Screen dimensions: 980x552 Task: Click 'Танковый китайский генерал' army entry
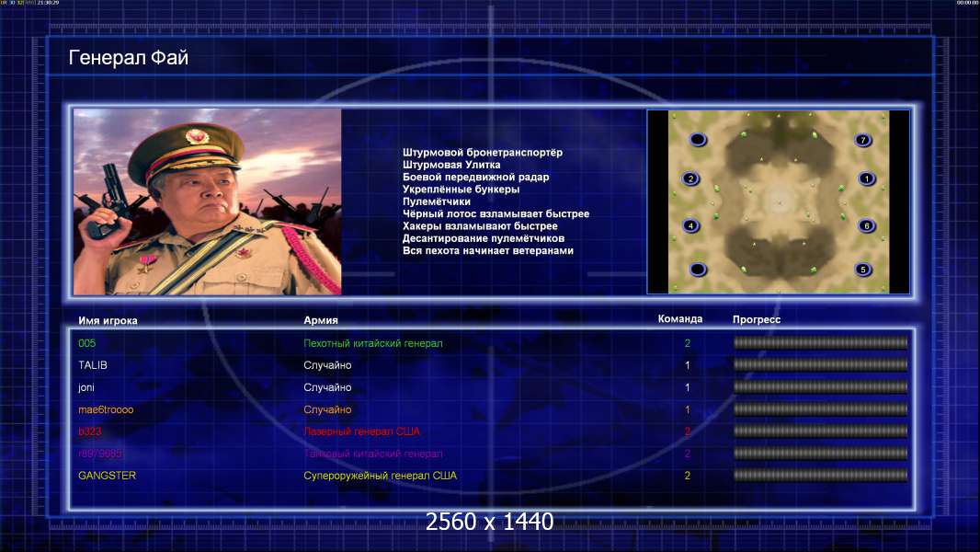point(372,454)
